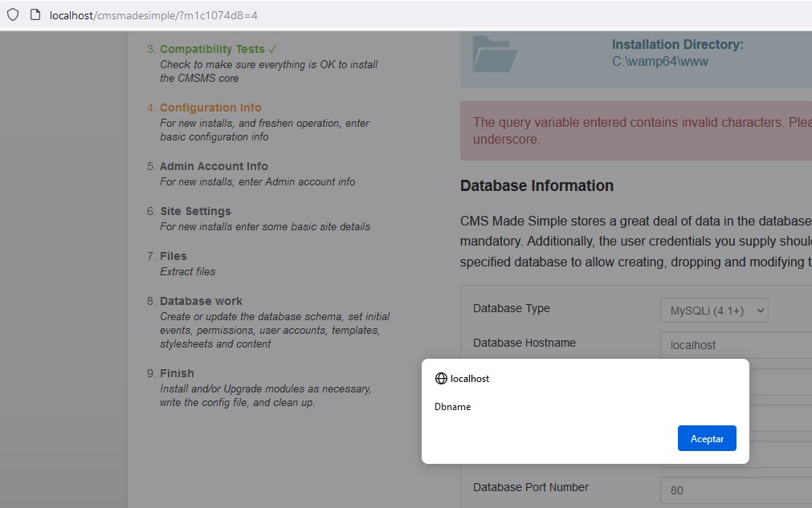The image size is (812, 508).
Task: Click the Finish step heading
Action: coord(177,373)
